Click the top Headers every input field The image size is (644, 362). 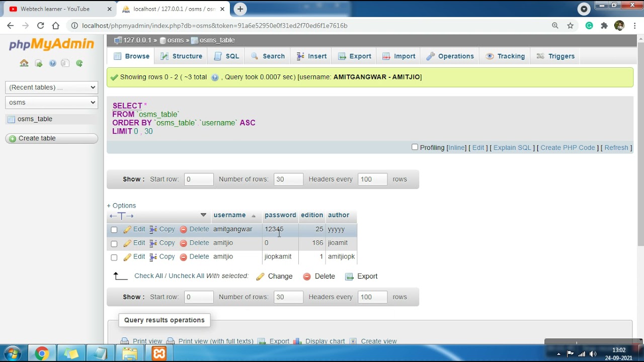tap(372, 179)
